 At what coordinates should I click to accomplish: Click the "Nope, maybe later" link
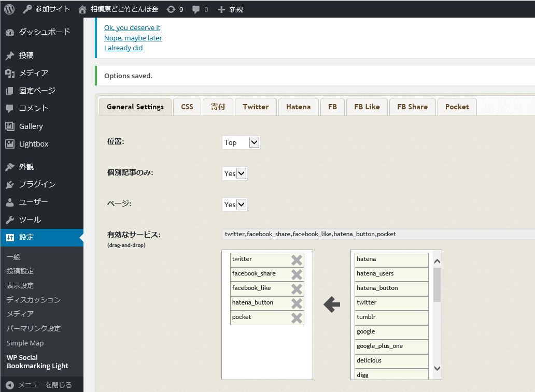point(133,38)
